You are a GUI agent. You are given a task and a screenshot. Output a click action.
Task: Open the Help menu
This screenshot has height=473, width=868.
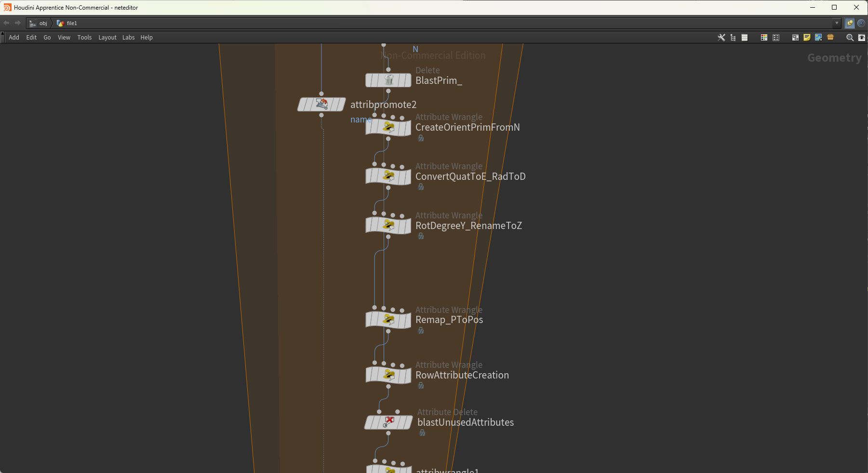pos(147,38)
